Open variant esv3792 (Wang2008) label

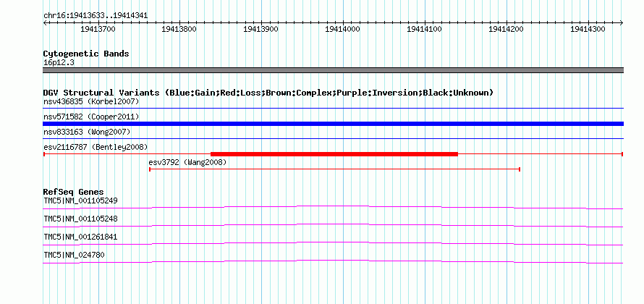[x=187, y=163]
